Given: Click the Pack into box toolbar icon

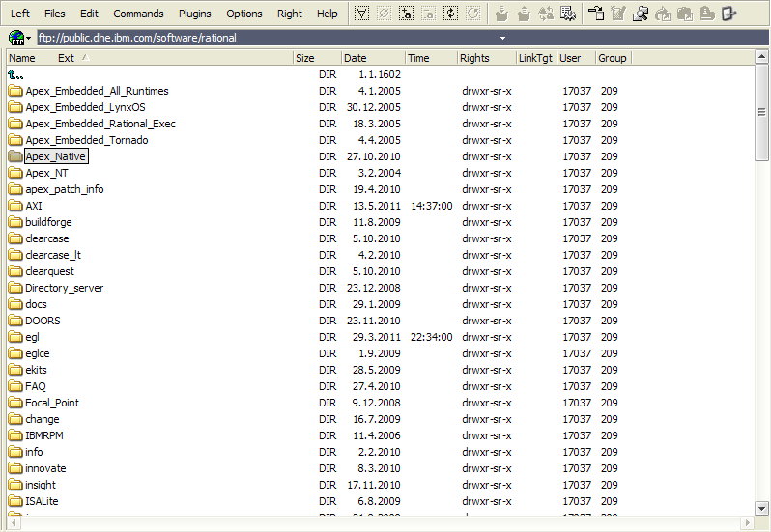Looking at the screenshot, I should [x=501, y=14].
